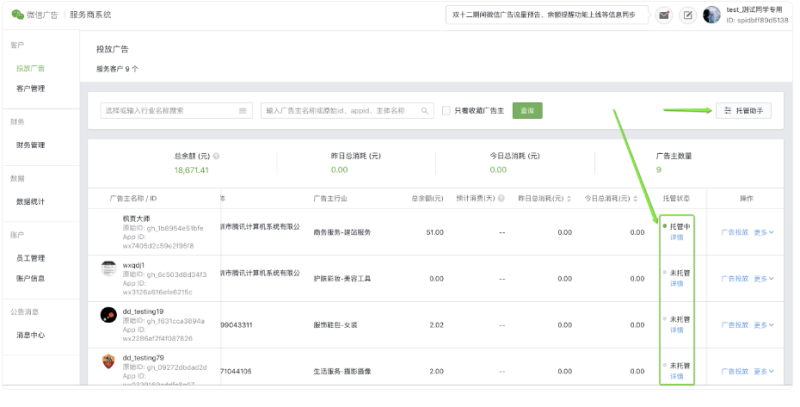Click the industry list icon in search field

(243, 111)
